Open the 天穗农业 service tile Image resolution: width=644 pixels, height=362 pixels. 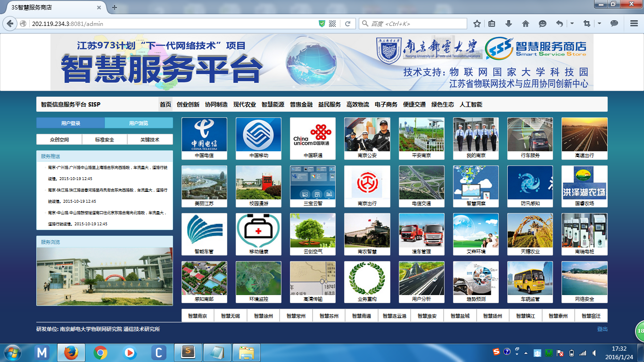[530, 234]
